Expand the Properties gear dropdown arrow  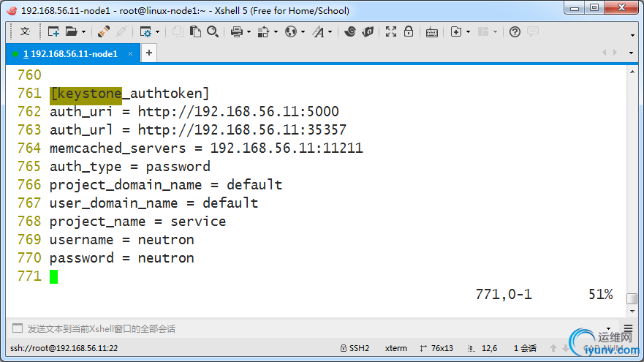click(157, 31)
